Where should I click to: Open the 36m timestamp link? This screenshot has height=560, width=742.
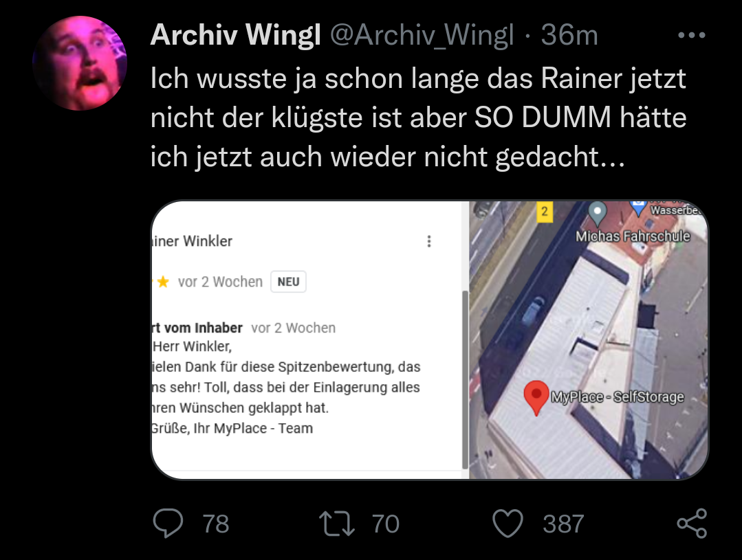[x=570, y=35]
